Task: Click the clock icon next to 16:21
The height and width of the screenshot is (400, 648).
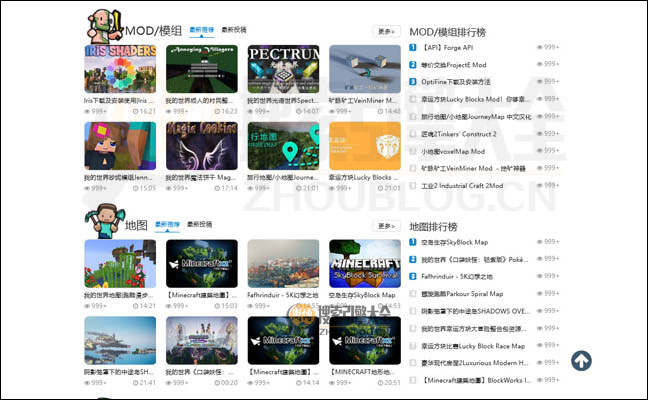Action: (x=136, y=111)
